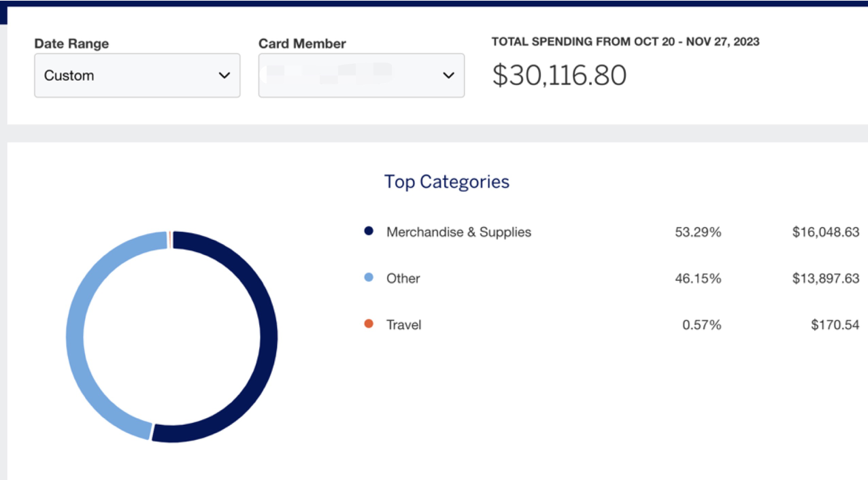Click the $13,897.63 Other amount
The height and width of the screenshot is (480, 868).
(x=825, y=278)
